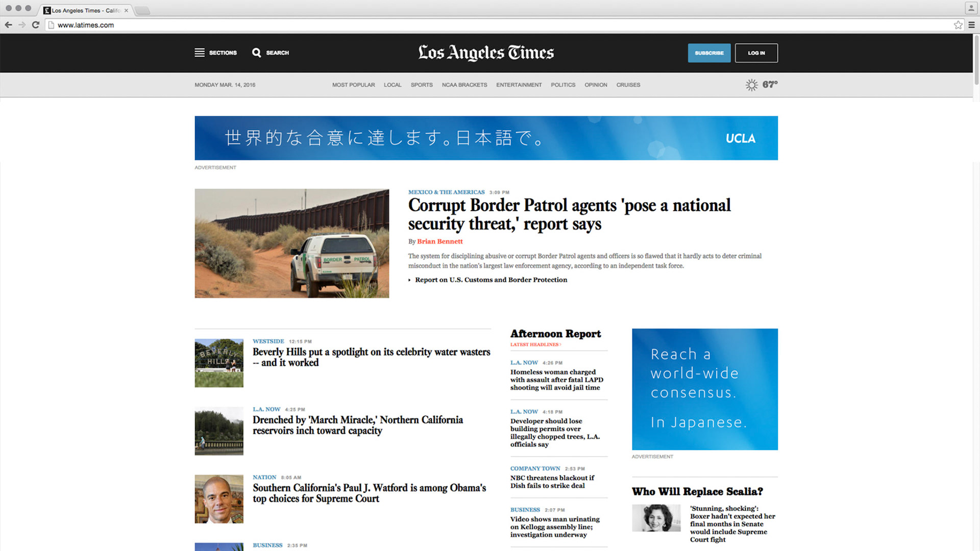Click the UCLA Japanese banner advertisement
The height and width of the screenshot is (551, 980).
[486, 138]
